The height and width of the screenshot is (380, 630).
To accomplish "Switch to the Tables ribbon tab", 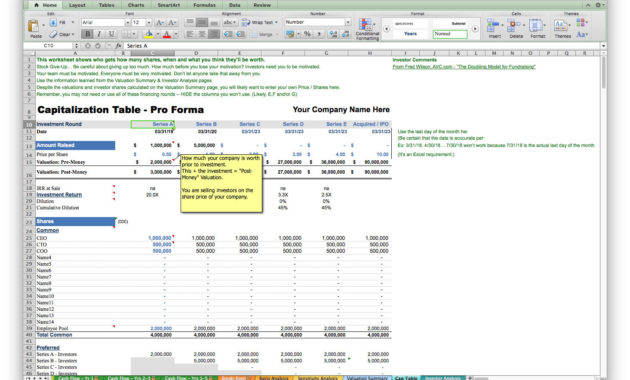I will [106, 5].
